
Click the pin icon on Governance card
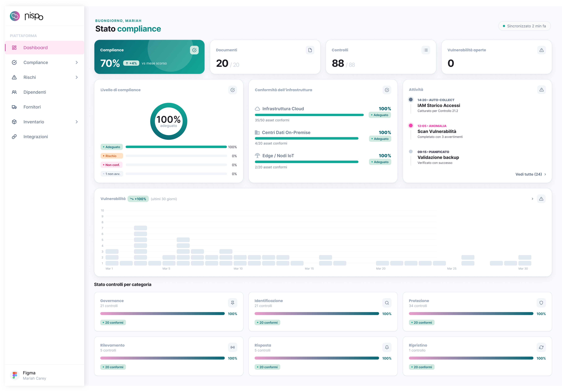[233, 303]
